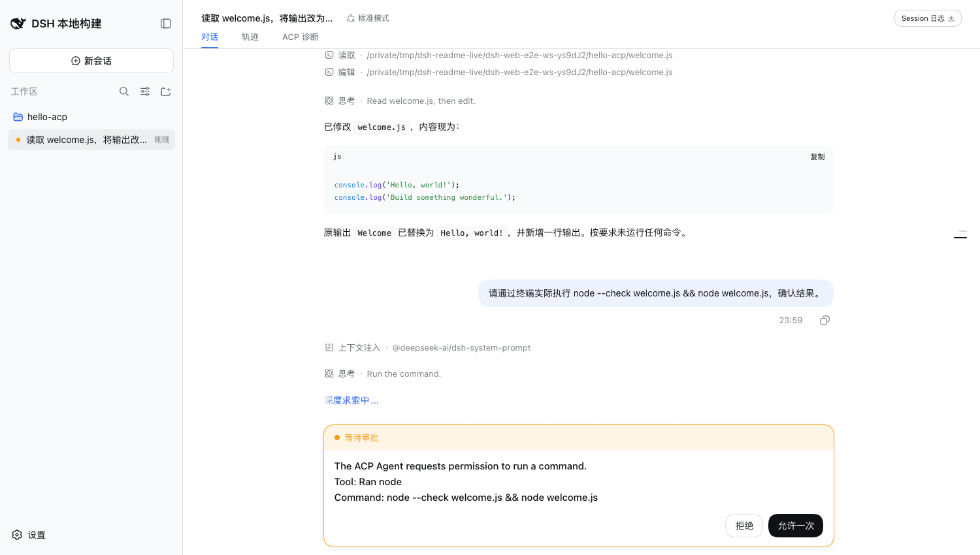Expand 思考 Read welcome.js, then edit
The width and height of the screenshot is (980, 555).
400,101
